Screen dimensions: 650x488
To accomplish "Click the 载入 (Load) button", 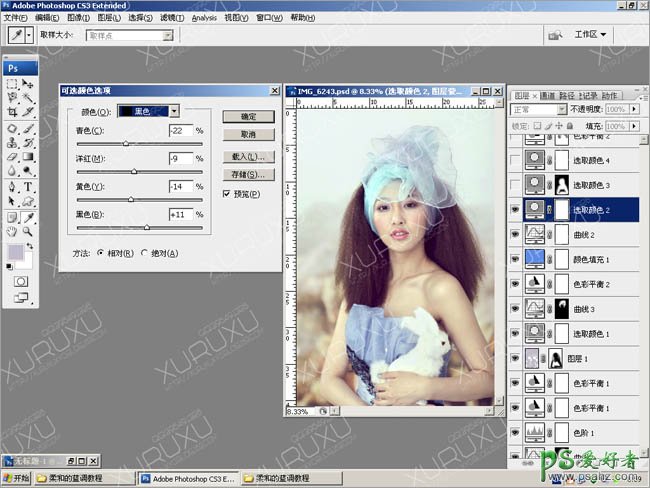I will click(x=249, y=158).
